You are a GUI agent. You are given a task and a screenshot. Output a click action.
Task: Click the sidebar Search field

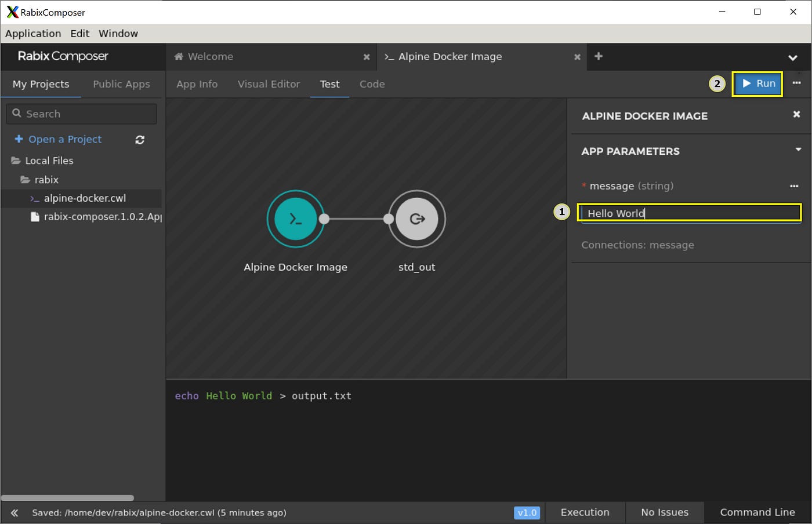click(82, 114)
